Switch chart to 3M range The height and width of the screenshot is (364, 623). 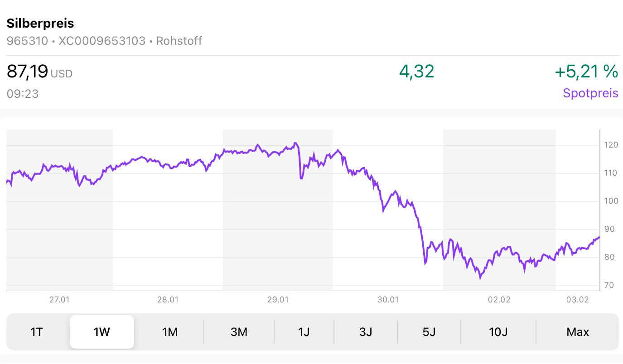coord(239,332)
